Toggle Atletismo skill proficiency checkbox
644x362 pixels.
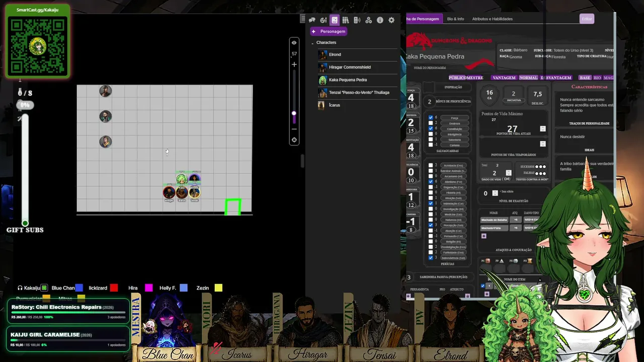pyautogui.click(x=431, y=182)
